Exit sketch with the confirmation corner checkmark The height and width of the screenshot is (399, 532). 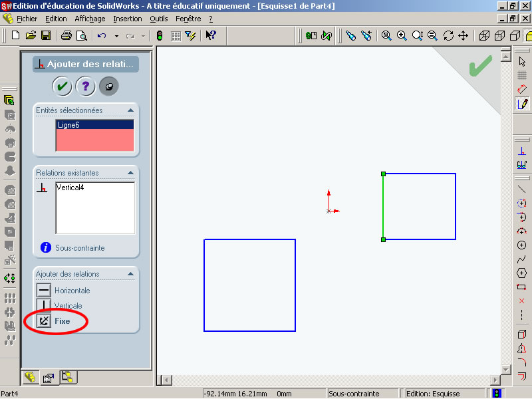coord(480,65)
